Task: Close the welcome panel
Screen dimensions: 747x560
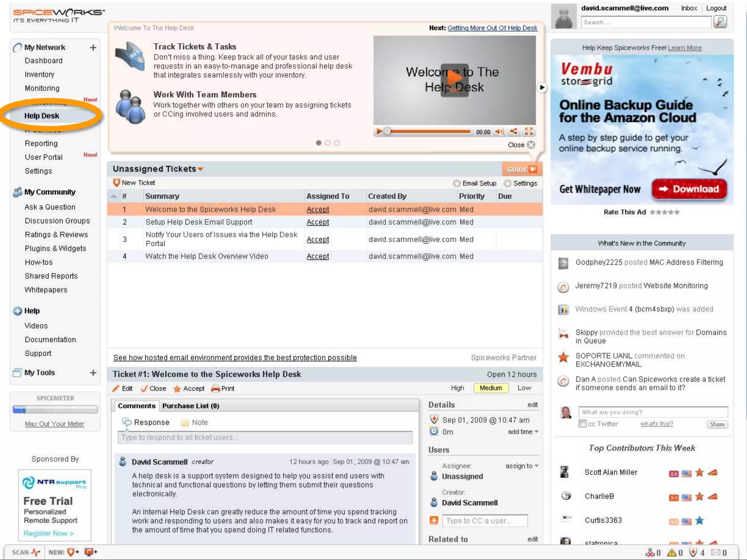Action: pos(531,145)
